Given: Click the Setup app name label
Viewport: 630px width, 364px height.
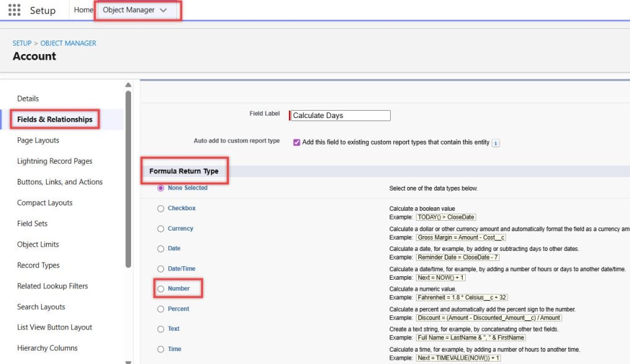Looking at the screenshot, I should click(x=42, y=10).
